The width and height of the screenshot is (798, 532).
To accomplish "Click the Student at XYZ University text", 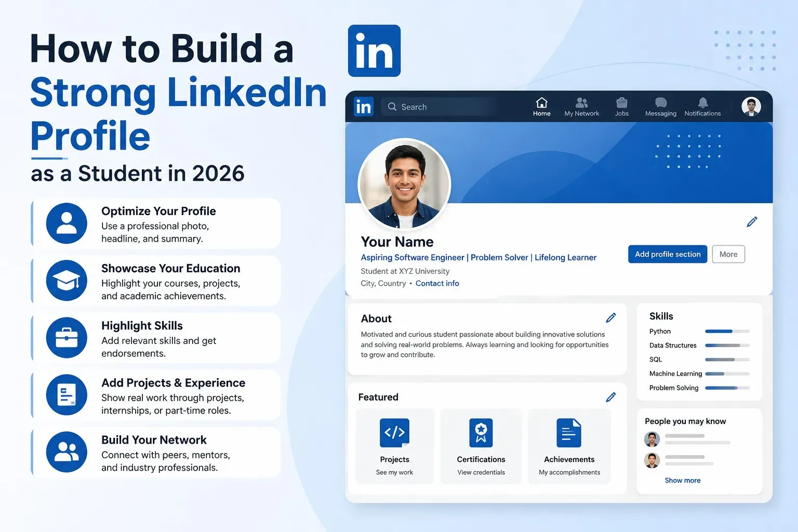I will coord(405,271).
